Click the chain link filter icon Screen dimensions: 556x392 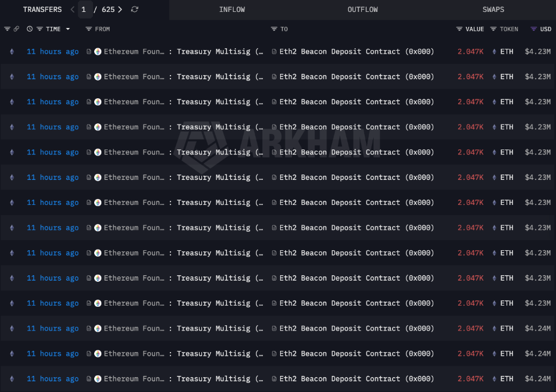coord(16,29)
